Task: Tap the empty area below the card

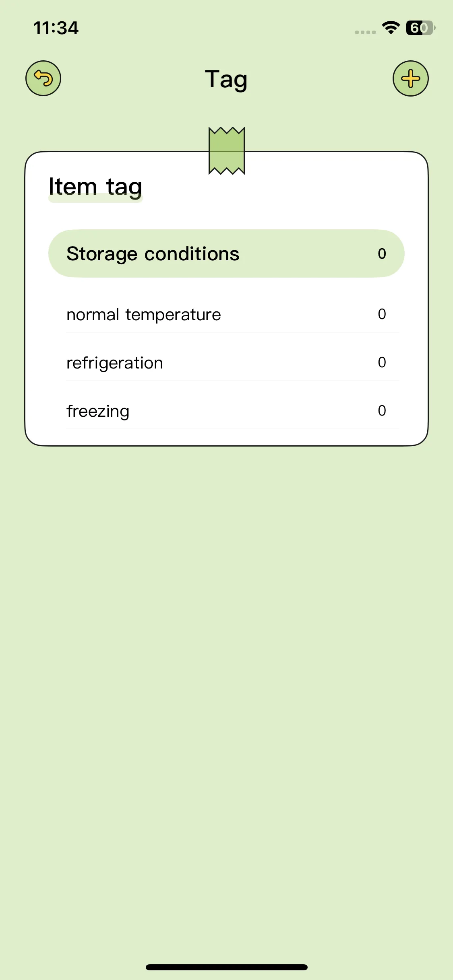Action: click(x=226, y=684)
